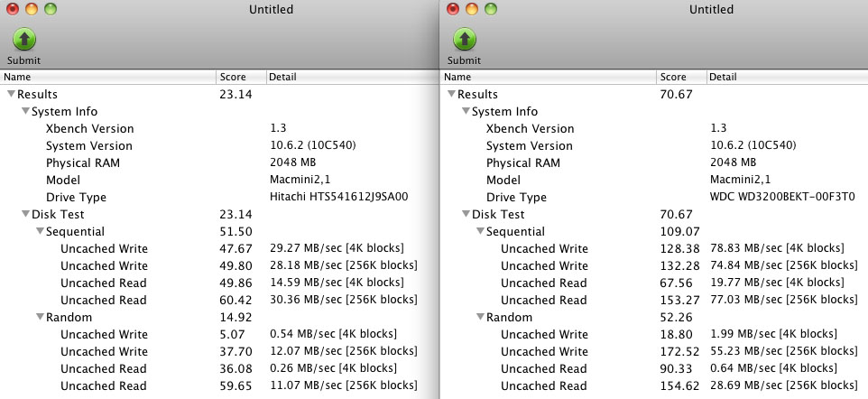The image size is (868, 399).
Task: Collapse Disk Test section in left window
Action: (25, 214)
